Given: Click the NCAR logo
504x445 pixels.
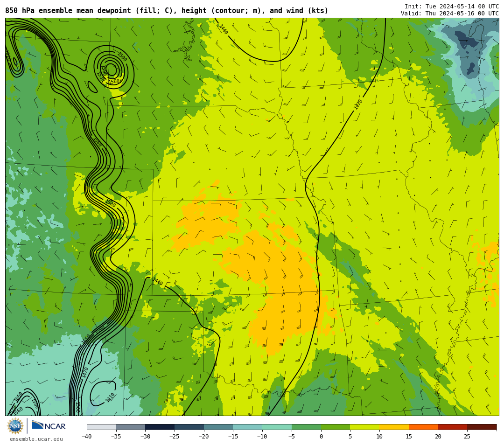Looking at the screenshot, I should point(49,426).
